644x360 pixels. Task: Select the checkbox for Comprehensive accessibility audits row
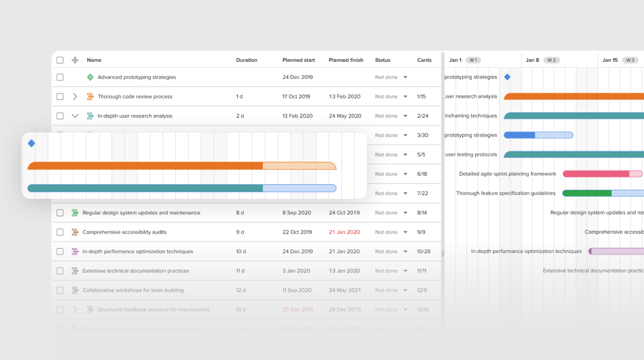point(60,232)
